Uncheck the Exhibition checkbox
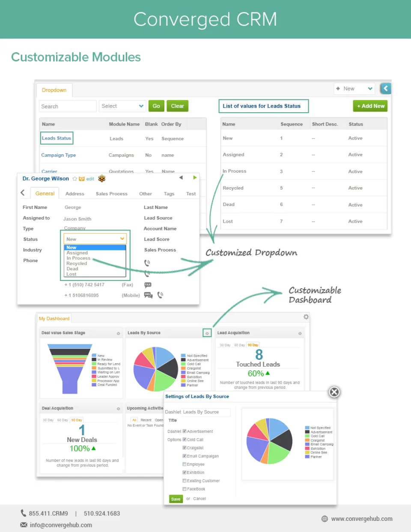411x532 pixels. (x=185, y=472)
